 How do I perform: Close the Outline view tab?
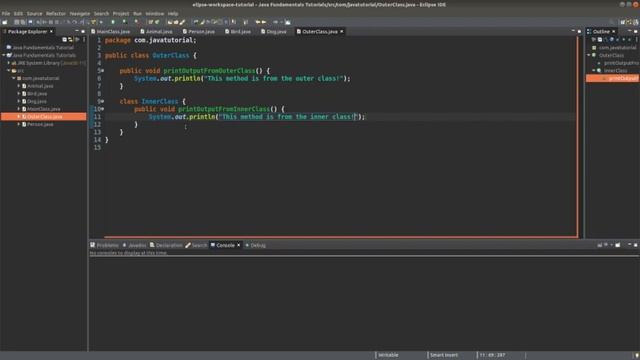[613, 31]
